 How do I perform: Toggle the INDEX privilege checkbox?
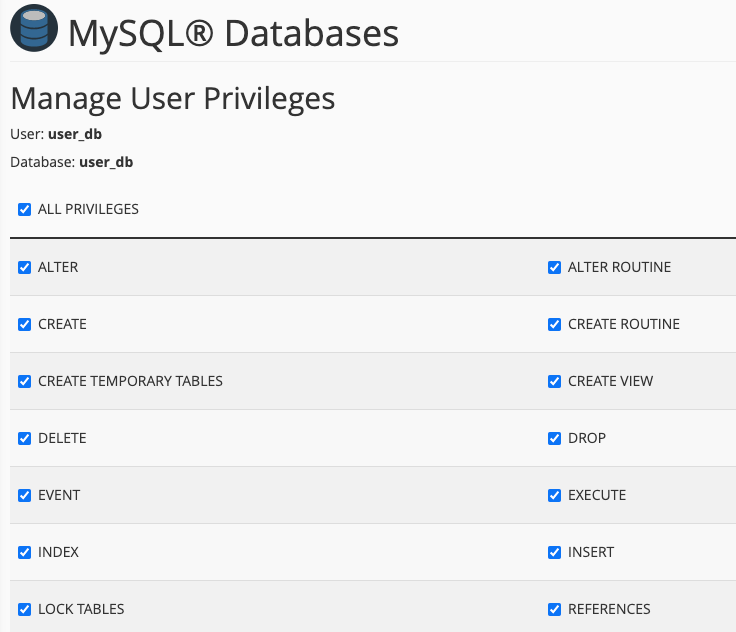[x=24, y=552]
